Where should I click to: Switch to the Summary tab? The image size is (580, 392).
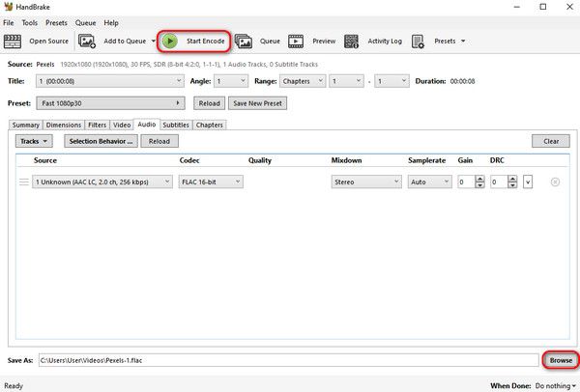tap(25, 125)
